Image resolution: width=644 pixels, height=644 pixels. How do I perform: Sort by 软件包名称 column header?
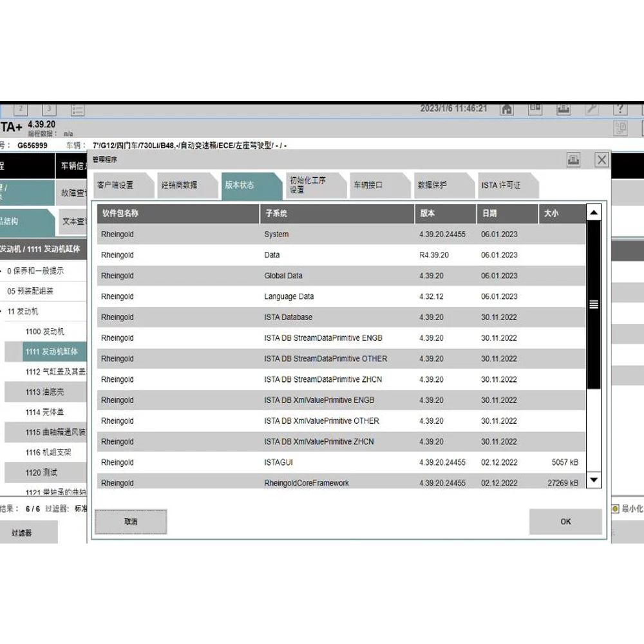point(178,214)
